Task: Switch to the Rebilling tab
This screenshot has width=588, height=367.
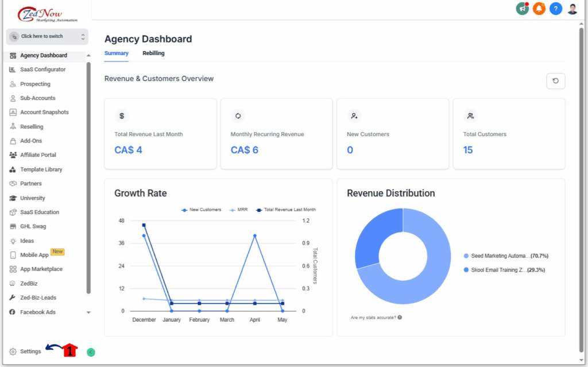Action: pyautogui.click(x=153, y=53)
